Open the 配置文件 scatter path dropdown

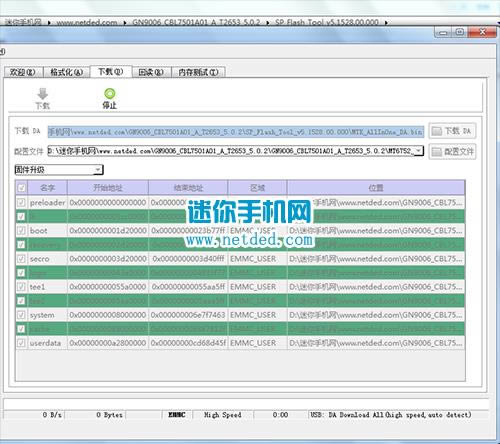419,151
